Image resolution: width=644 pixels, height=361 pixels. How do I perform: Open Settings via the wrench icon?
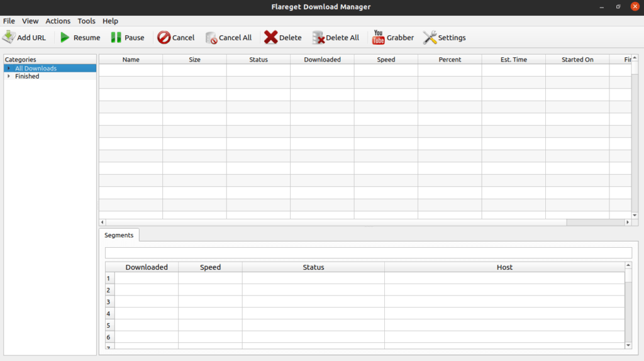(430, 37)
